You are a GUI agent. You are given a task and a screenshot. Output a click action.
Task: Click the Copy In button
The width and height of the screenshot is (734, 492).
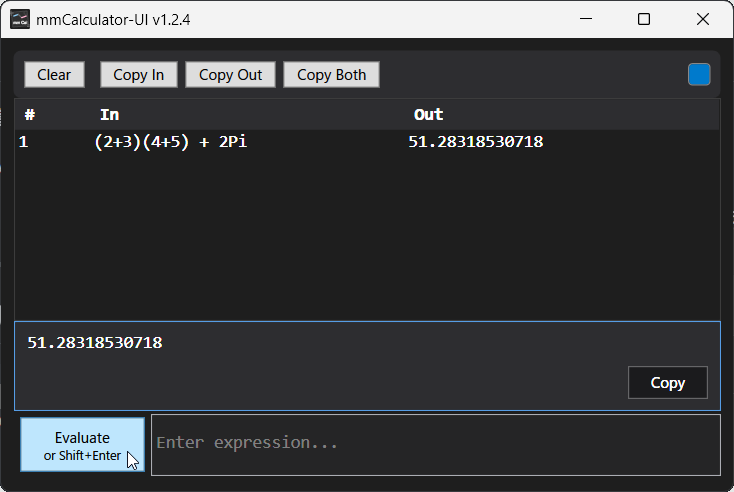coord(138,75)
